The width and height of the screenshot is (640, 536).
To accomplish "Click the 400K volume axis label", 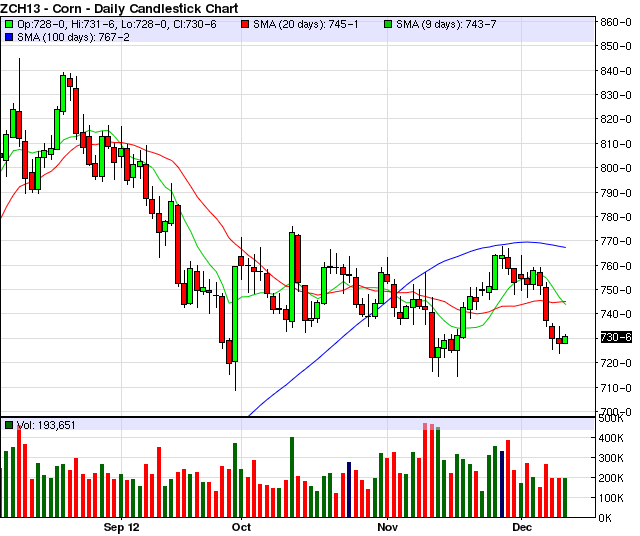I will (611, 438).
